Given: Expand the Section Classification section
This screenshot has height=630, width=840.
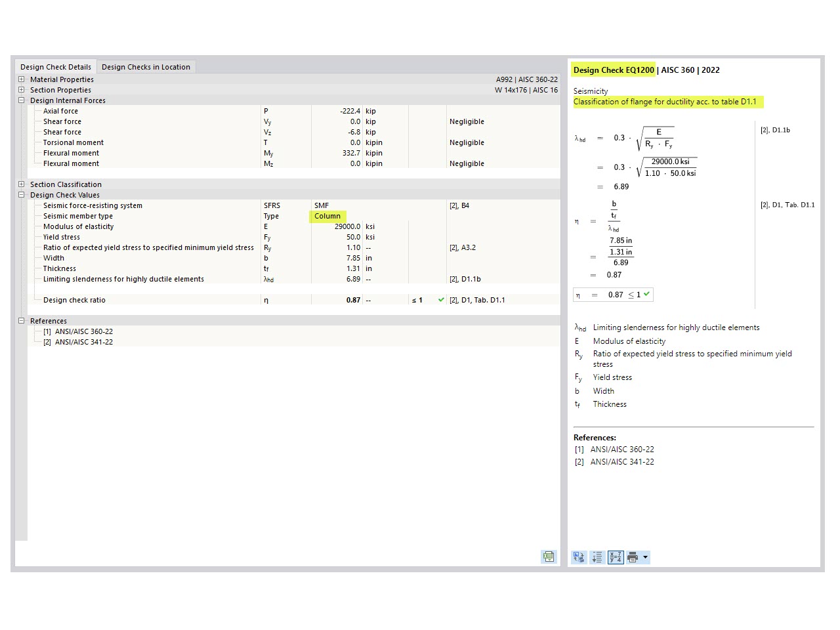Looking at the screenshot, I should point(22,184).
